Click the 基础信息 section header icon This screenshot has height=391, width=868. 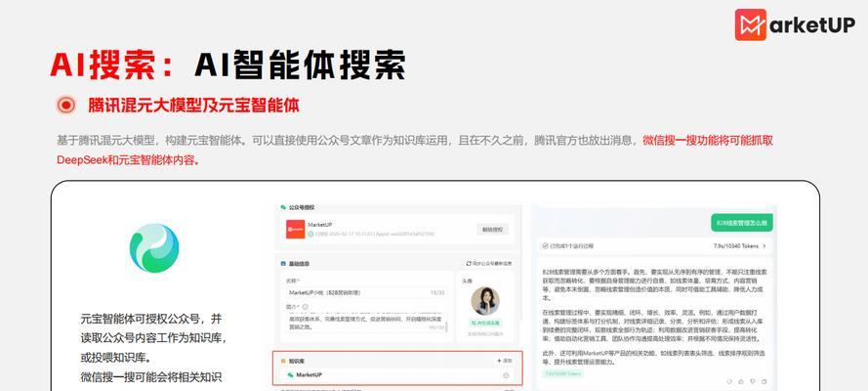coord(283,264)
